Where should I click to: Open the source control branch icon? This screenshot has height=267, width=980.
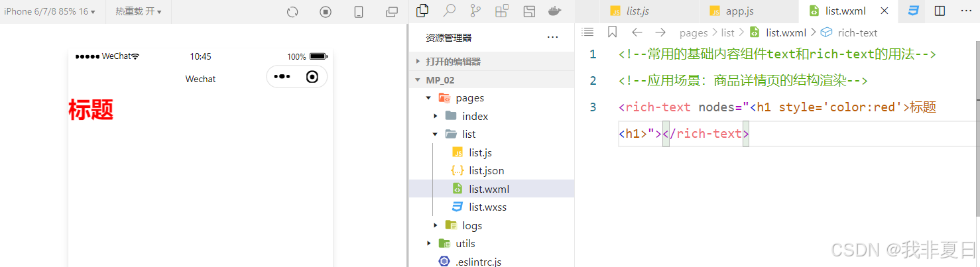[475, 11]
